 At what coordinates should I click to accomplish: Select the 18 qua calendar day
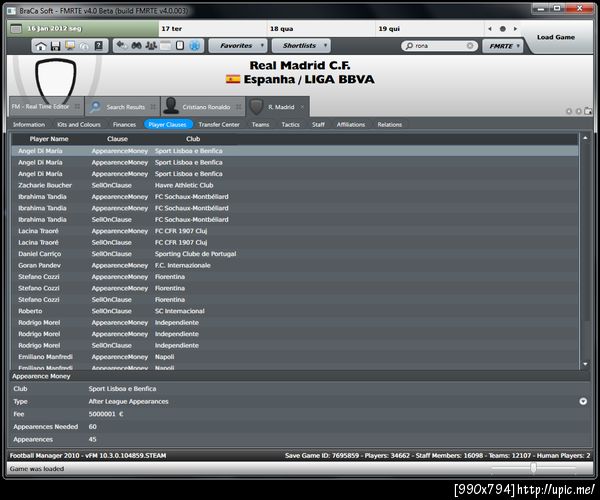click(x=321, y=29)
